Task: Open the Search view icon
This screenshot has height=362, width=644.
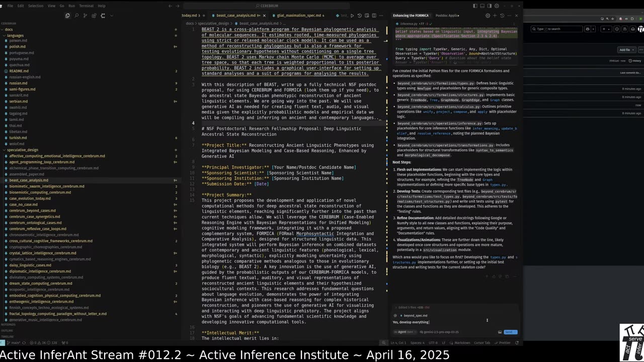Action: 76,16
